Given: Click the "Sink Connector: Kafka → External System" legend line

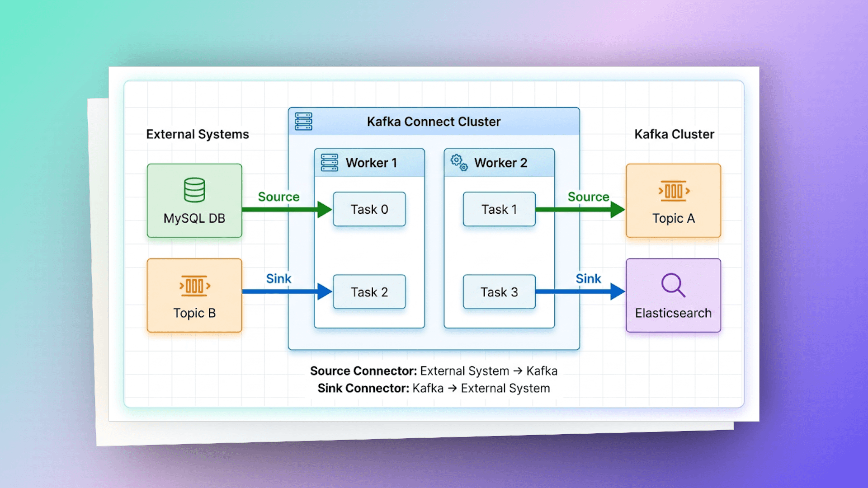Looking at the screenshot, I should point(434,388).
